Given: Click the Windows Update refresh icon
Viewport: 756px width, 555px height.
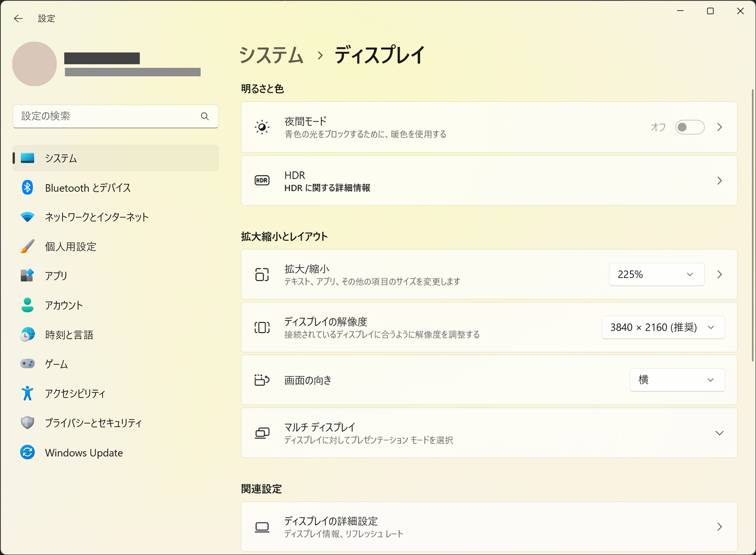Looking at the screenshot, I should tap(27, 452).
